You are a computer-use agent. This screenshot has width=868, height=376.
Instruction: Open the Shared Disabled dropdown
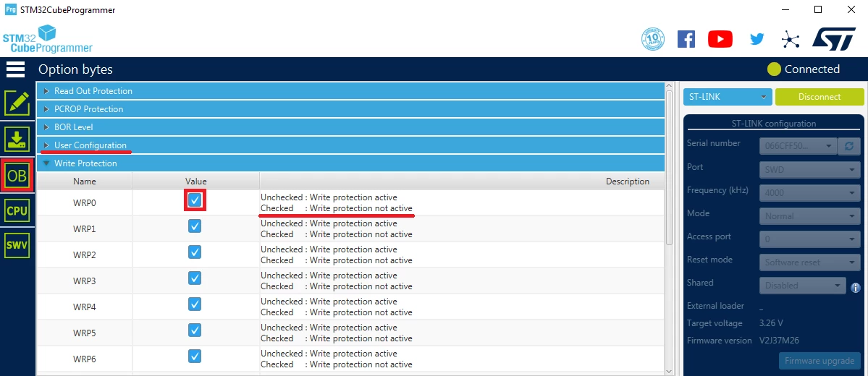803,286
